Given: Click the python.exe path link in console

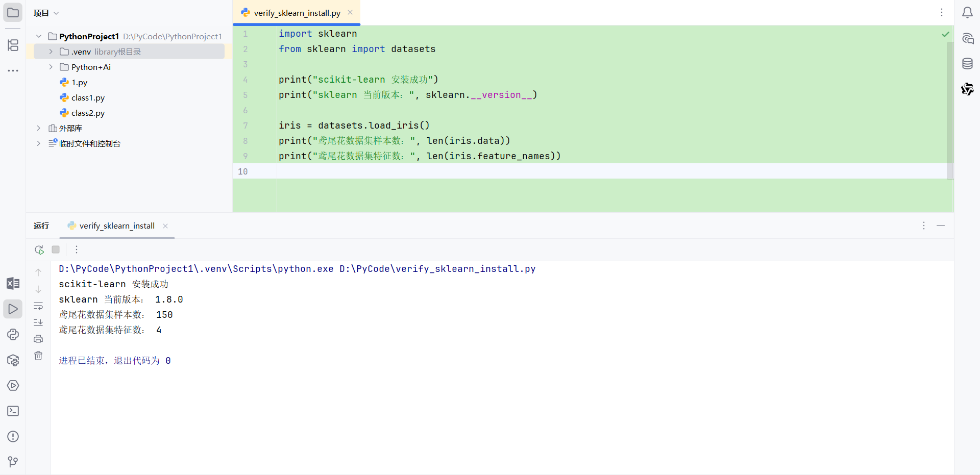Looking at the screenshot, I should click(196, 269).
